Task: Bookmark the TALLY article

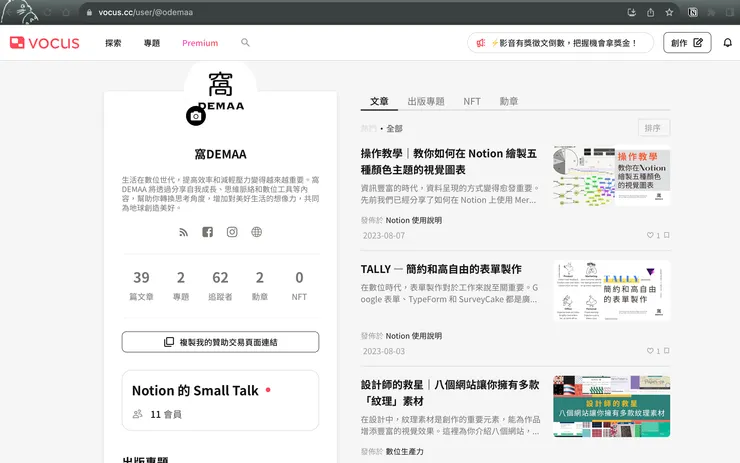Action: [x=666, y=351]
